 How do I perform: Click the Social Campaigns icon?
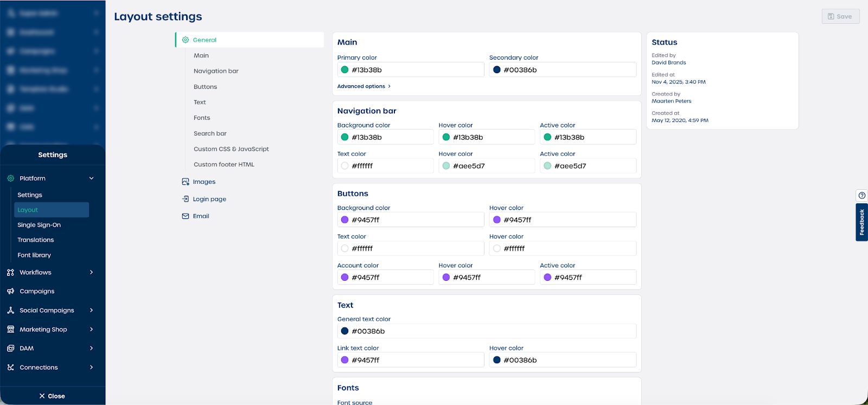tap(10, 310)
